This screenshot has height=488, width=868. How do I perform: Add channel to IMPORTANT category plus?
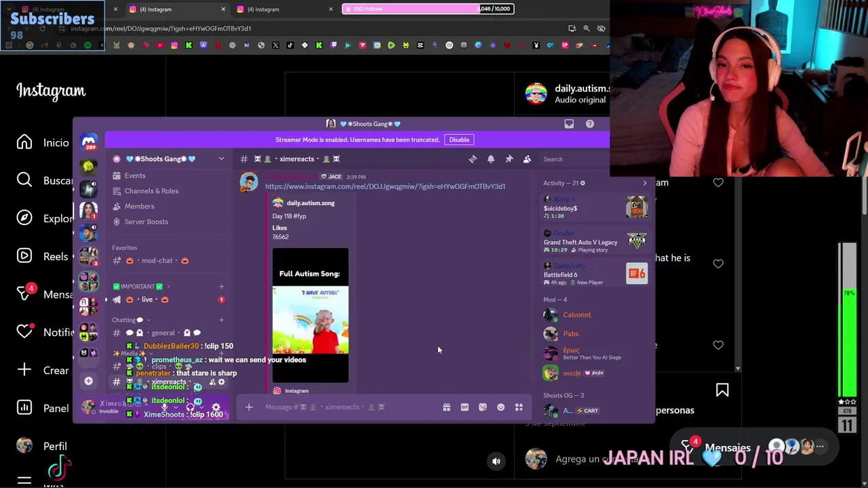pos(221,287)
